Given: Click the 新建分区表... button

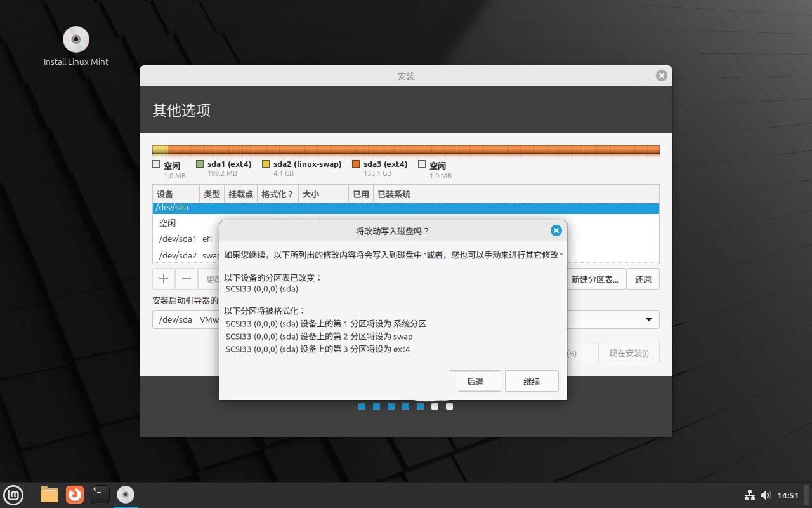Looking at the screenshot, I should coord(595,278).
